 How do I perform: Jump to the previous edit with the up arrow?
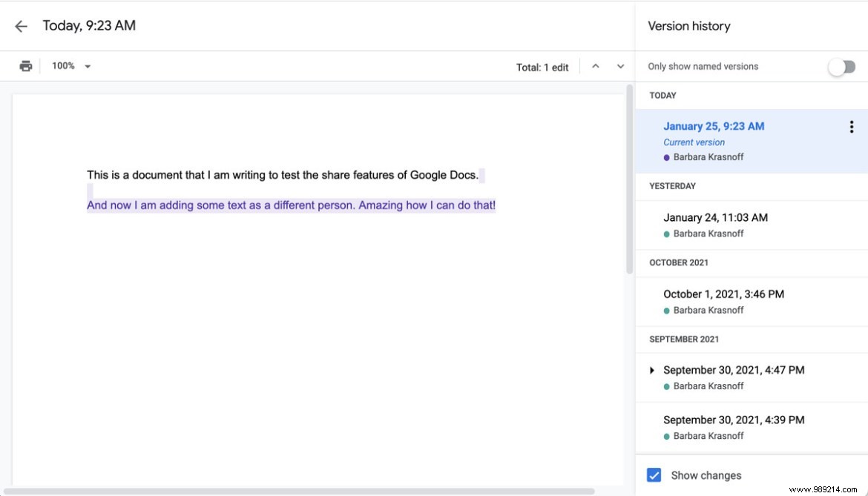(595, 66)
